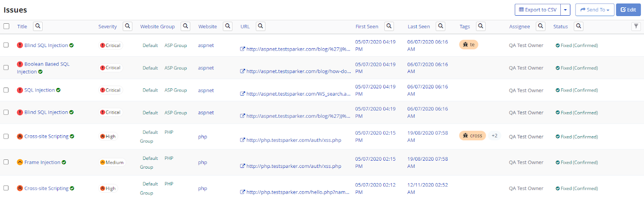The image size is (644, 200).
Task: Click aspnet website in Boolean Based row
Action: 206,68
